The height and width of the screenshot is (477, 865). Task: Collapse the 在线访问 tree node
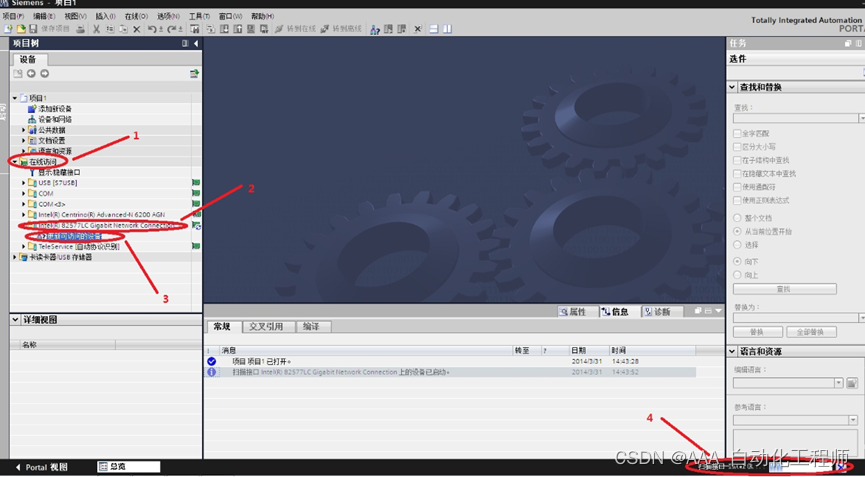(15, 162)
